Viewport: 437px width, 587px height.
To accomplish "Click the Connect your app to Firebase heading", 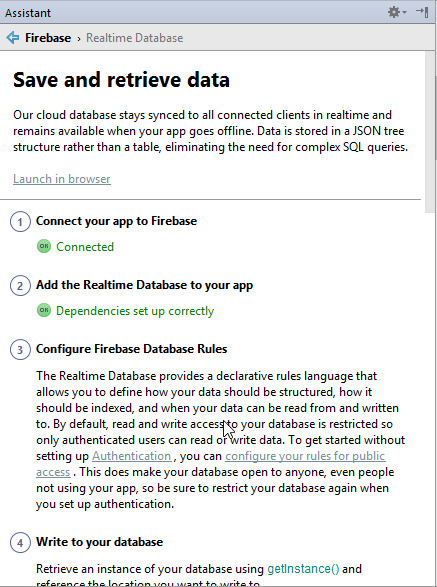I will point(116,221).
